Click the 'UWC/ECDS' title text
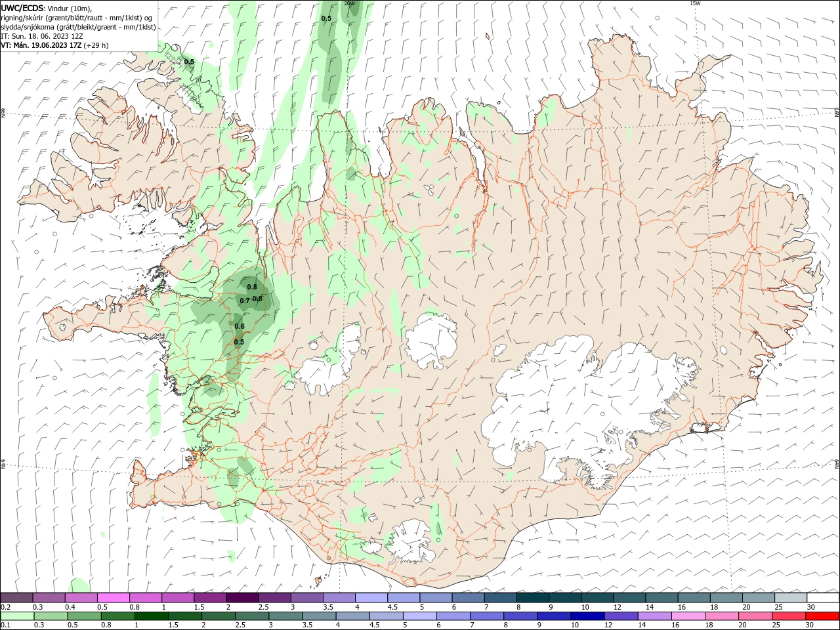 (x=22, y=8)
